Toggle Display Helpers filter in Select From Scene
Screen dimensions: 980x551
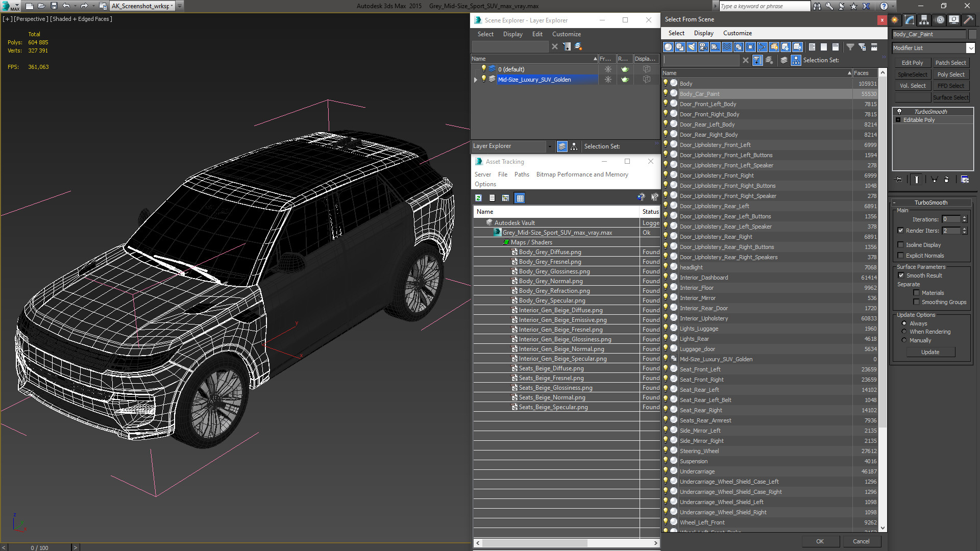point(715,47)
